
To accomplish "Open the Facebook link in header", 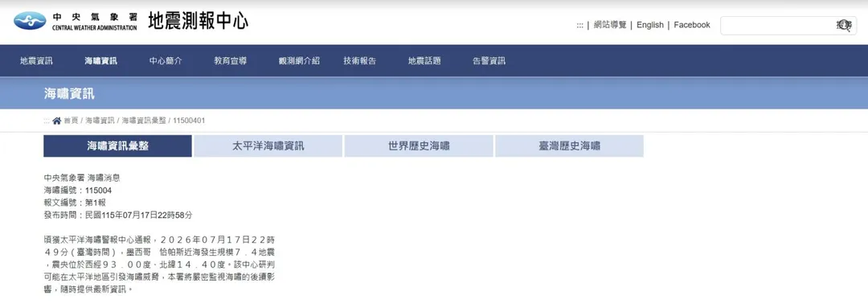I will (x=692, y=25).
